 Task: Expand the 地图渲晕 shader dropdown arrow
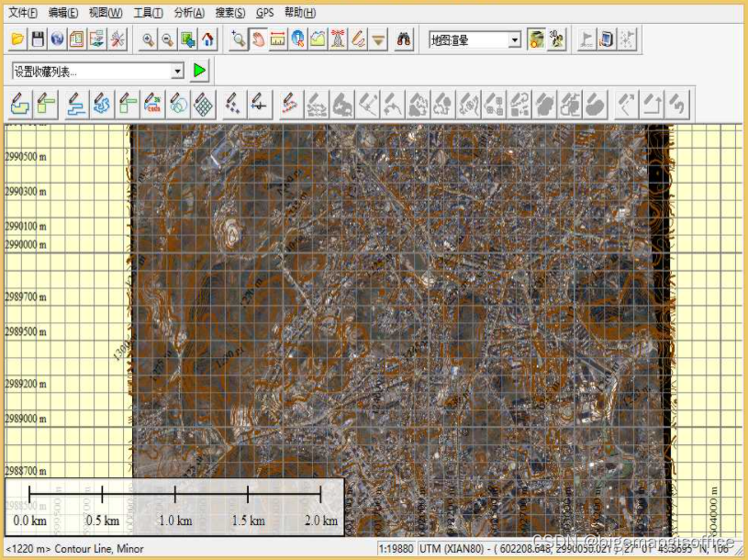(x=514, y=40)
